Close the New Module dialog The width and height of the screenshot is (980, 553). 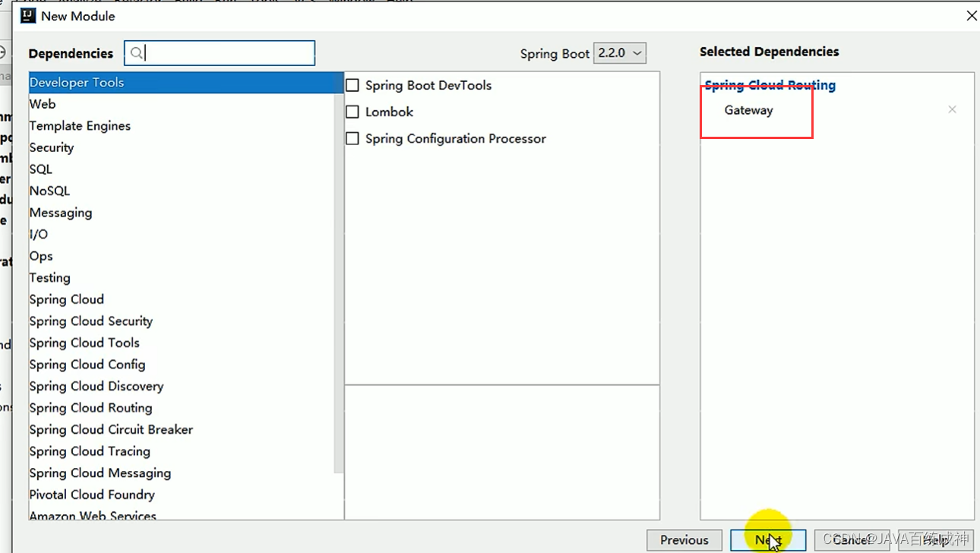971,15
